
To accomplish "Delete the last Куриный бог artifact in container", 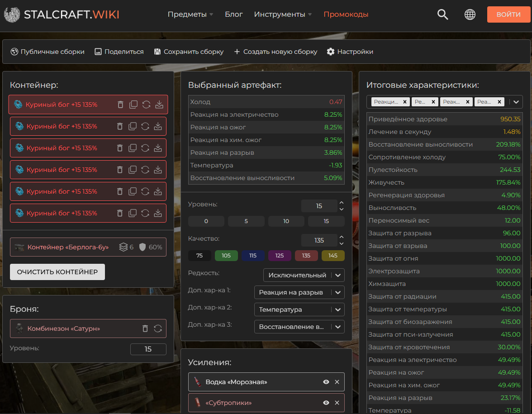I will coord(120,213).
